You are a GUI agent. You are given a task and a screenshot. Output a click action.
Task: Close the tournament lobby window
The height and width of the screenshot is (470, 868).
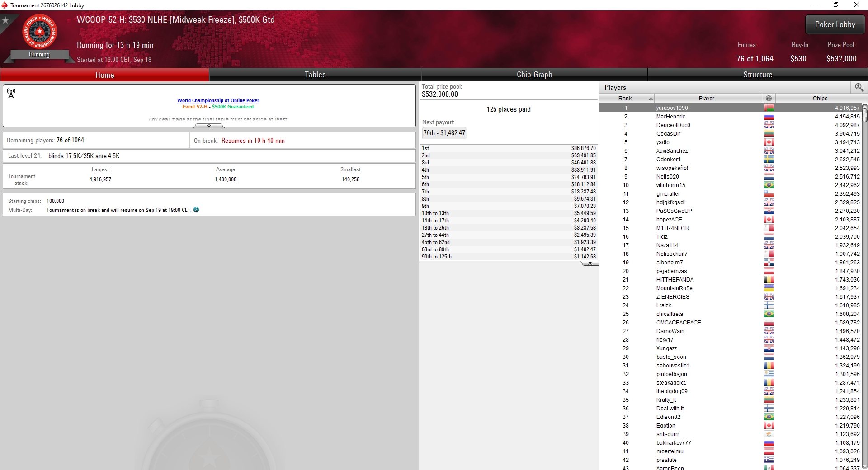point(856,5)
